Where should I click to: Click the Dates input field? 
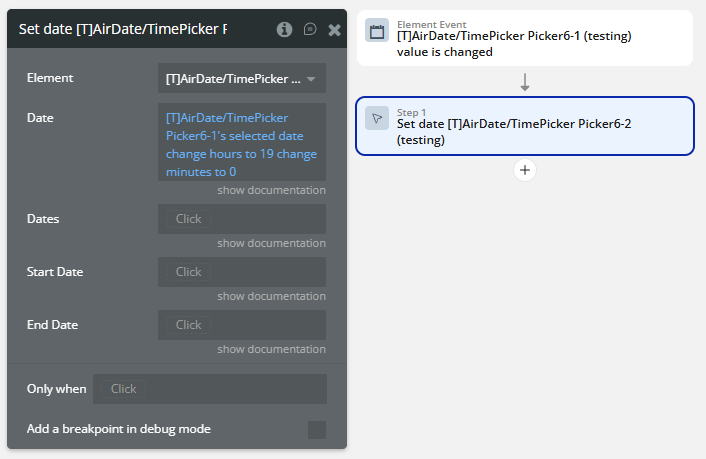[241, 219]
